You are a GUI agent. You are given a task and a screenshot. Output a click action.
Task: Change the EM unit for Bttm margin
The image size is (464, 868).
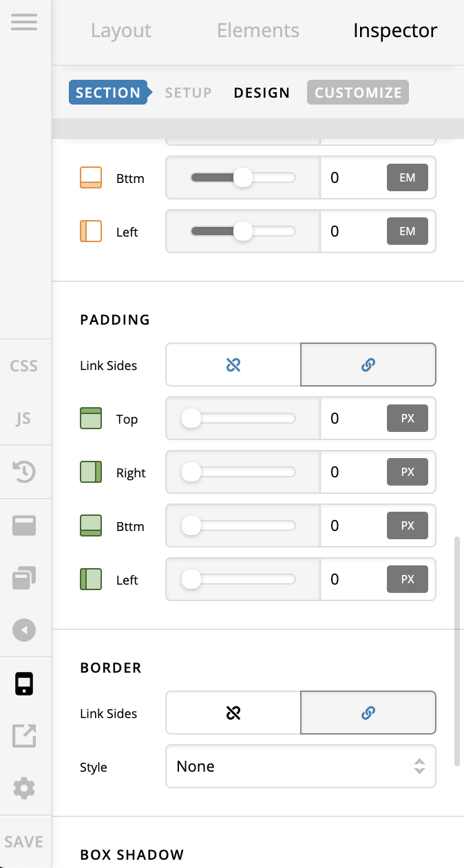click(x=408, y=177)
